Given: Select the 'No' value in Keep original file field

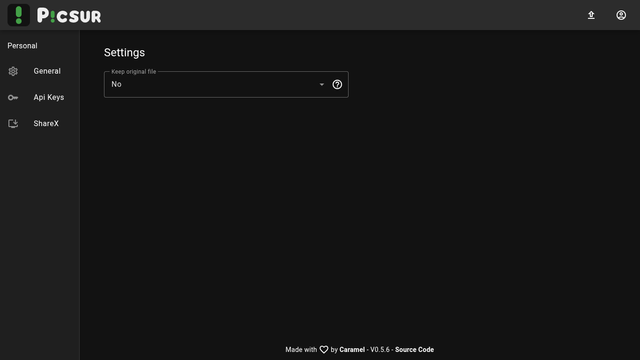Looking at the screenshot, I should [116, 84].
